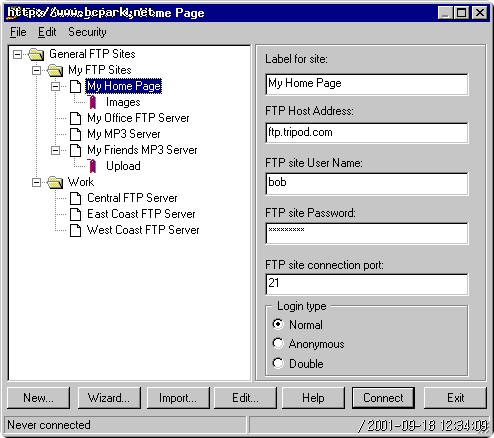
Task: Click the Upload bookmark icon
Action: coord(93,166)
